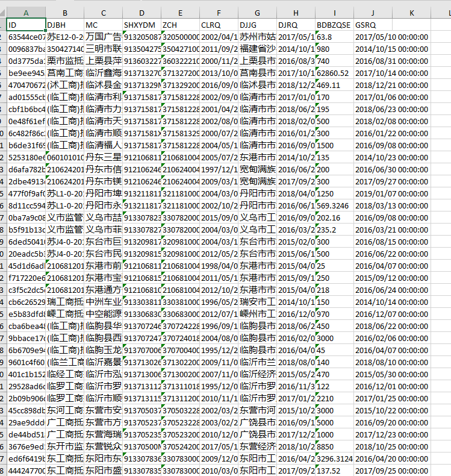This screenshot has width=451, height=476.
Task: Select column C header
Action: click(x=104, y=13)
